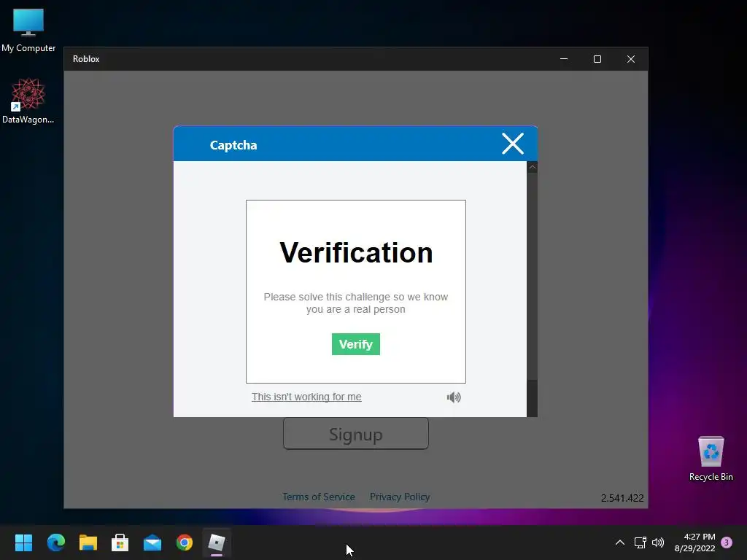Open the Mail app from the taskbar
Viewport: 747px width, 560px height.
(152, 542)
